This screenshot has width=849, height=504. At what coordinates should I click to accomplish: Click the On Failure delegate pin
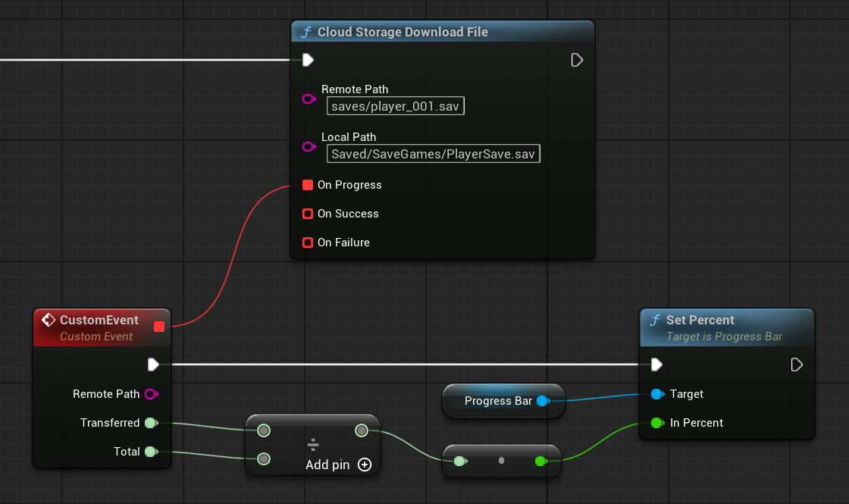click(308, 243)
